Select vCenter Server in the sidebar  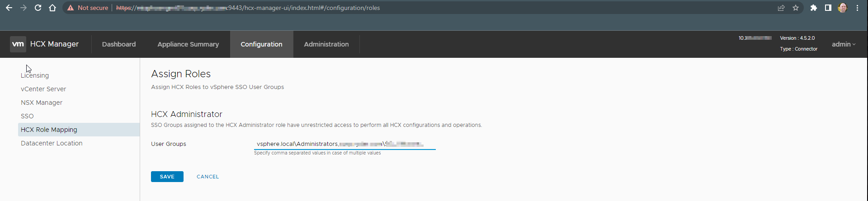click(x=43, y=89)
